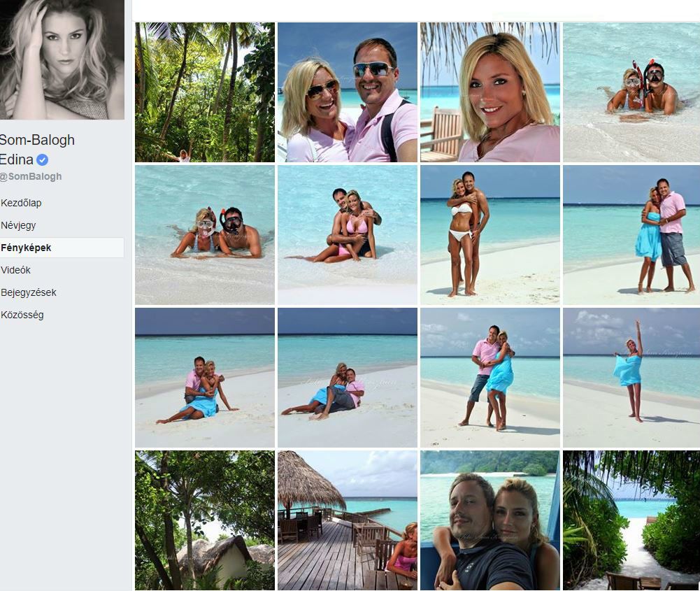Open the Kezdőlap menu item
This screenshot has width=700, height=591.
[x=21, y=203]
